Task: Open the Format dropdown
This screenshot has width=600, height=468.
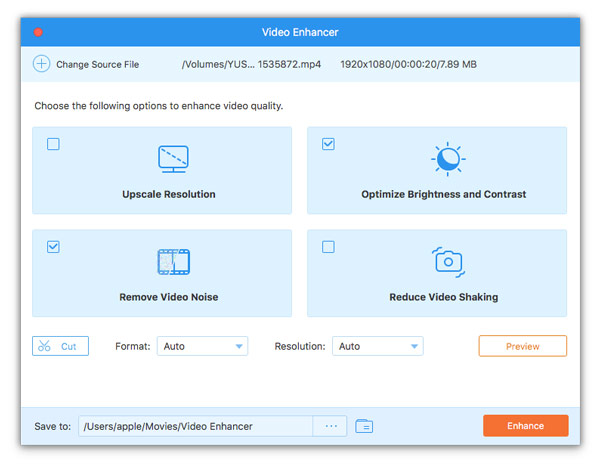Action: [x=202, y=346]
